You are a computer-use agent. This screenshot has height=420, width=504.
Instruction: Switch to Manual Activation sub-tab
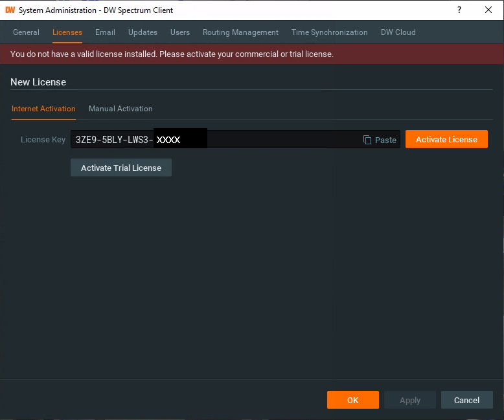[x=120, y=109]
